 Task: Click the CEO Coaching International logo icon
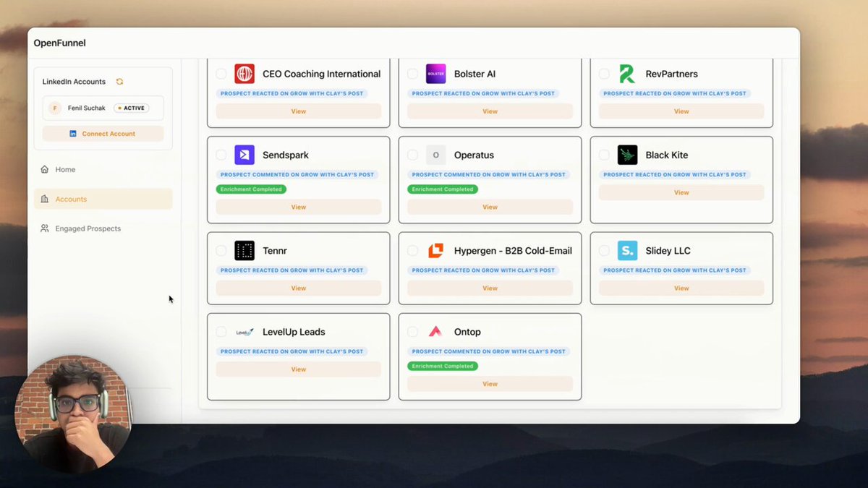244,74
